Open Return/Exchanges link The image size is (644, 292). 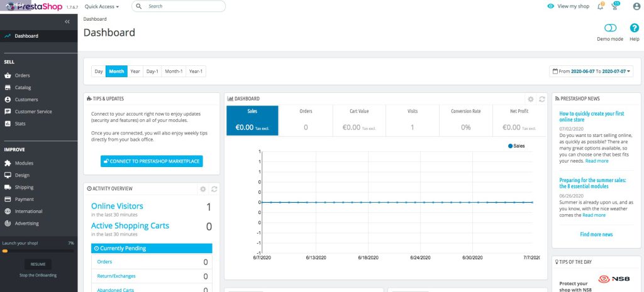coord(116,276)
